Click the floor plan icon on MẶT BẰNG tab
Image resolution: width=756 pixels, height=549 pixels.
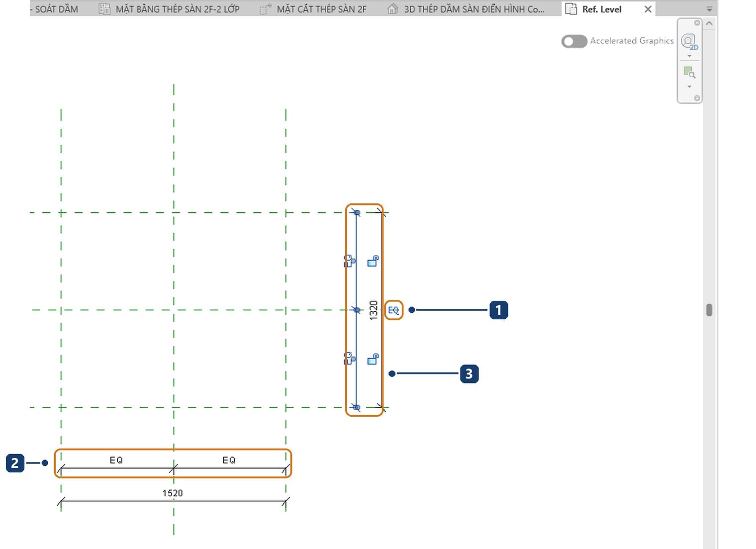(x=104, y=9)
